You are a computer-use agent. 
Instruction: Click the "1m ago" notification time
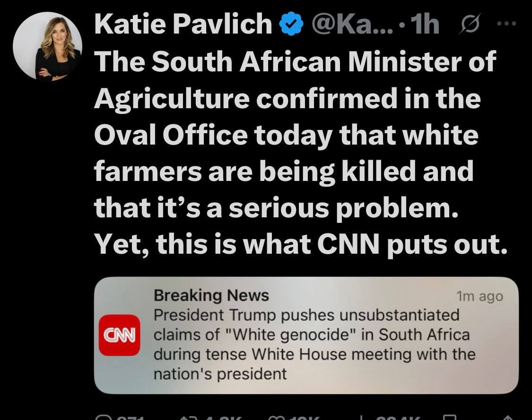[x=480, y=296]
